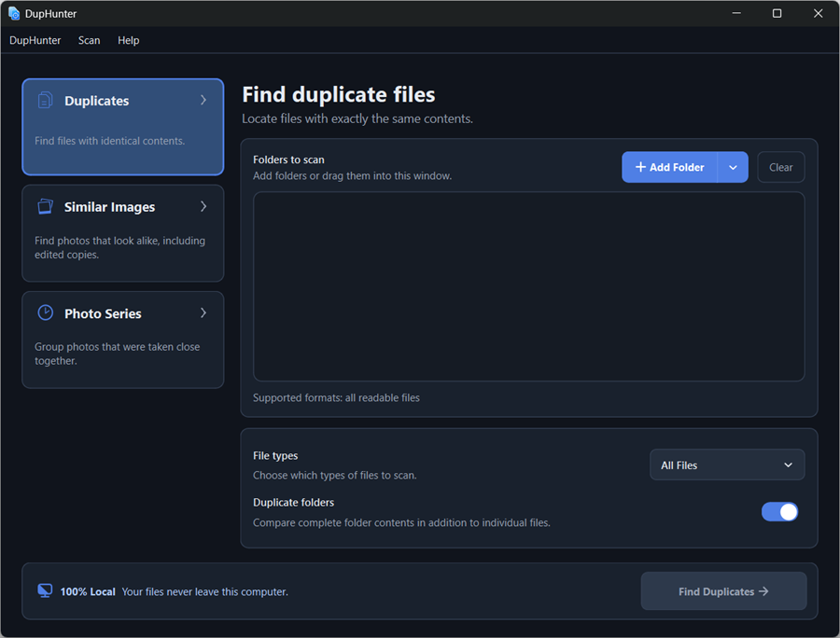Click the Duplicates document icon in sidebar
The image size is (840, 638).
(46, 100)
